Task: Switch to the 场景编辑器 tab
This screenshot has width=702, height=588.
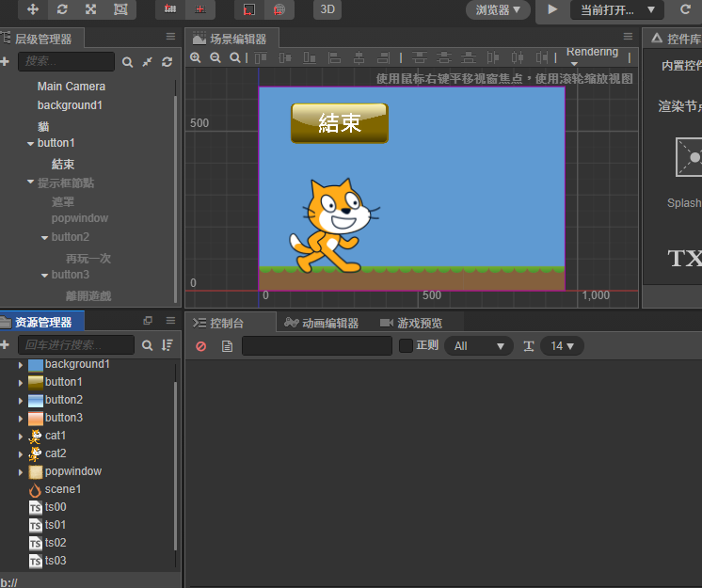Action: 231,39
